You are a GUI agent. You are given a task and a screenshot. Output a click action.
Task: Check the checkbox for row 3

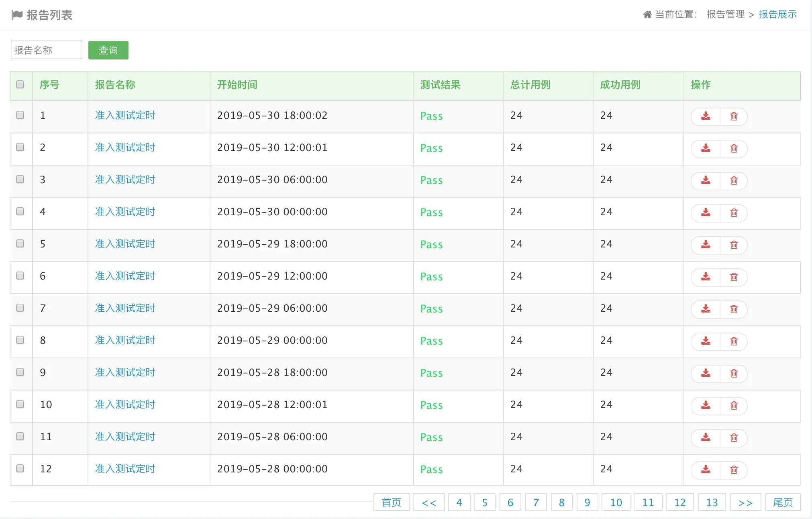pos(20,179)
